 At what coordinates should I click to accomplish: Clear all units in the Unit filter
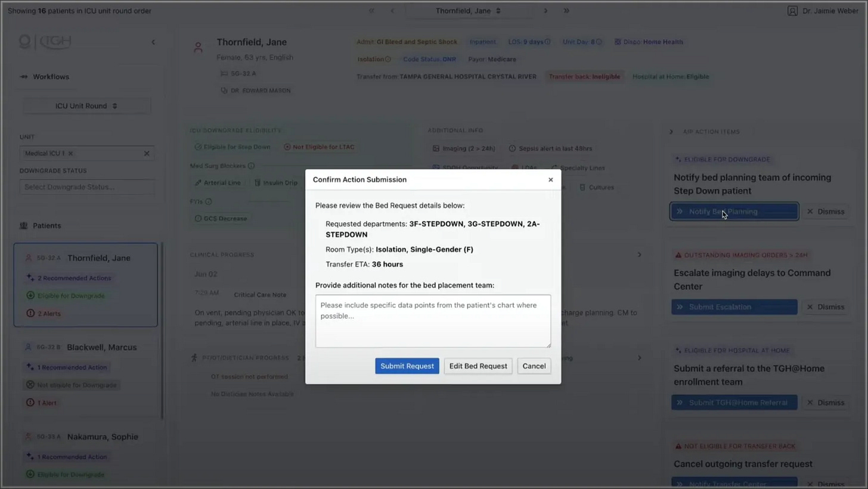point(147,154)
